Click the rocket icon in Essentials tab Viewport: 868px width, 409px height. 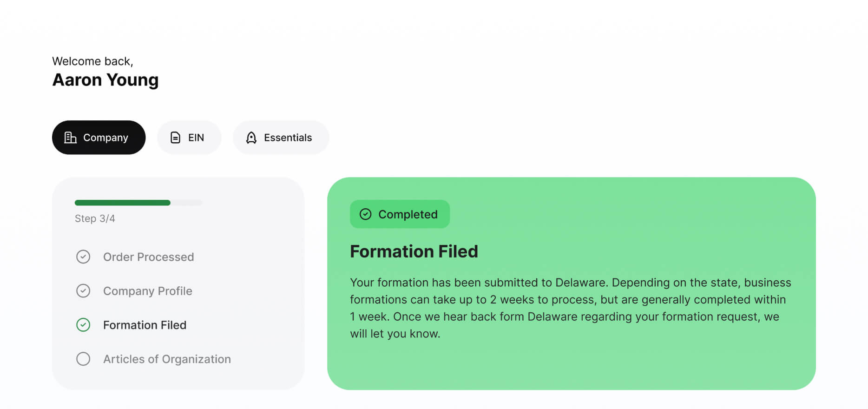(251, 138)
